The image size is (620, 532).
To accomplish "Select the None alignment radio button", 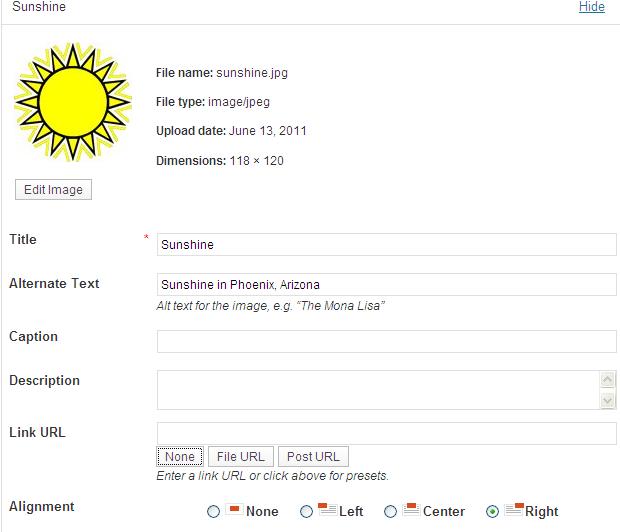I will [213, 512].
